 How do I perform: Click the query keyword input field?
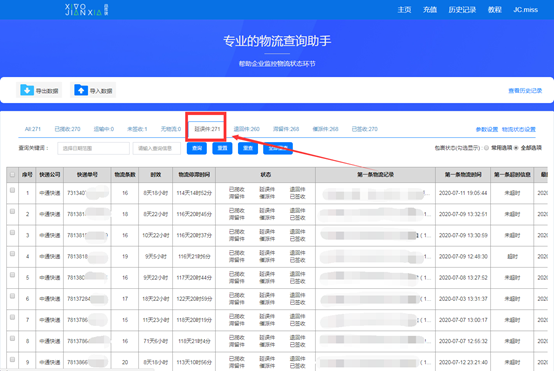tap(157, 148)
